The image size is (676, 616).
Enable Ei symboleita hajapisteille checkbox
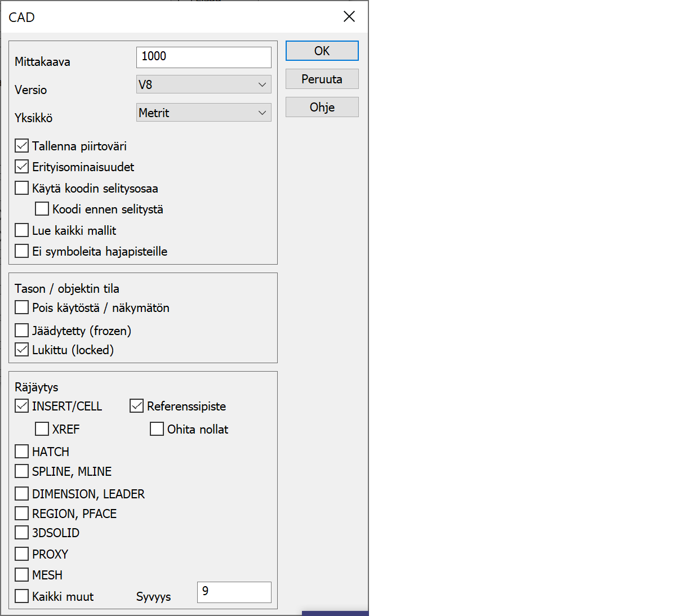[x=22, y=251]
